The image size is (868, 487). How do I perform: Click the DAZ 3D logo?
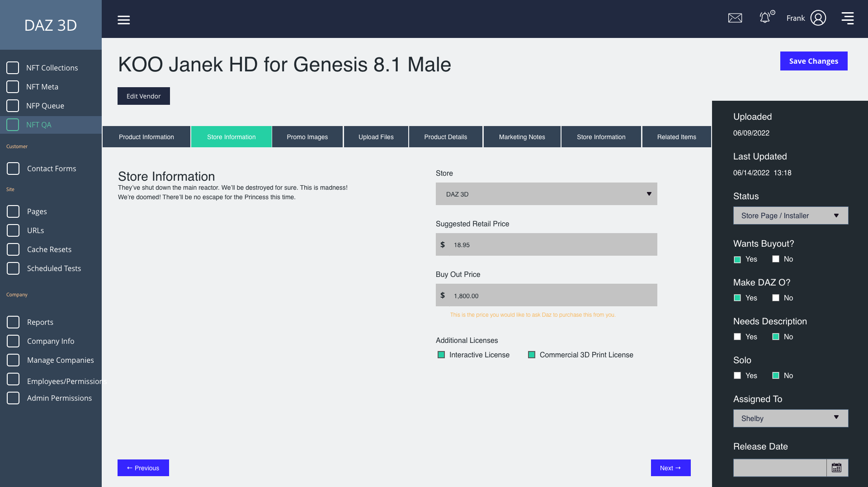click(51, 25)
